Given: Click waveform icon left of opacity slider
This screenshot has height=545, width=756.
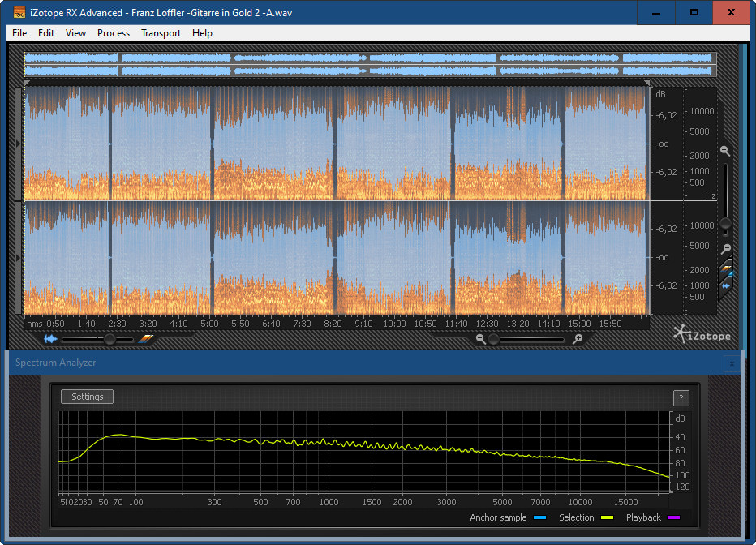Looking at the screenshot, I should pos(52,340).
